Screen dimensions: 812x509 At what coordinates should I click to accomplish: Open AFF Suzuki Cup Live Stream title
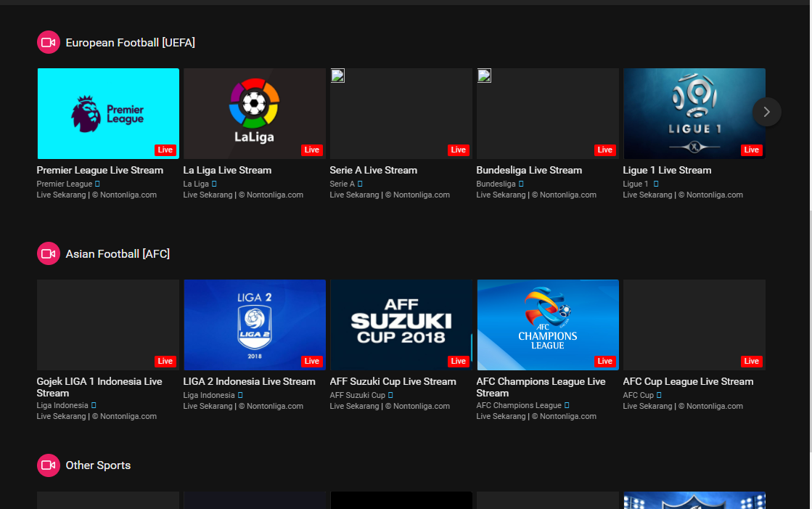click(x=393, y=381)
